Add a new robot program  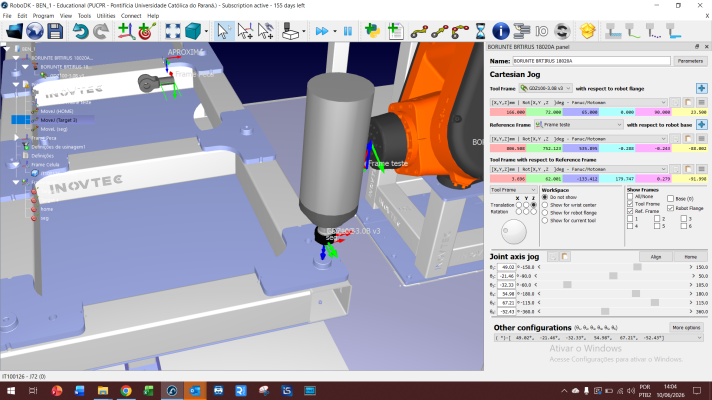(x=396, y=31)
